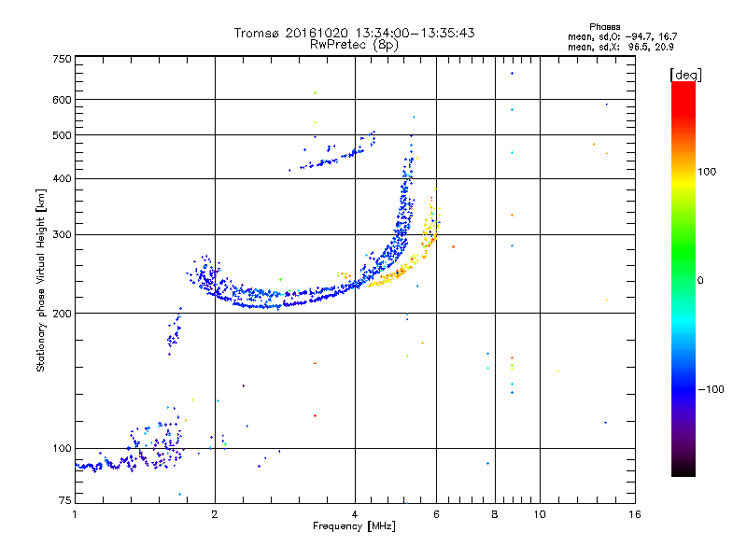747x560 pixels.
Task: Click the phase colorbar gradient
Action: point(684,278)
